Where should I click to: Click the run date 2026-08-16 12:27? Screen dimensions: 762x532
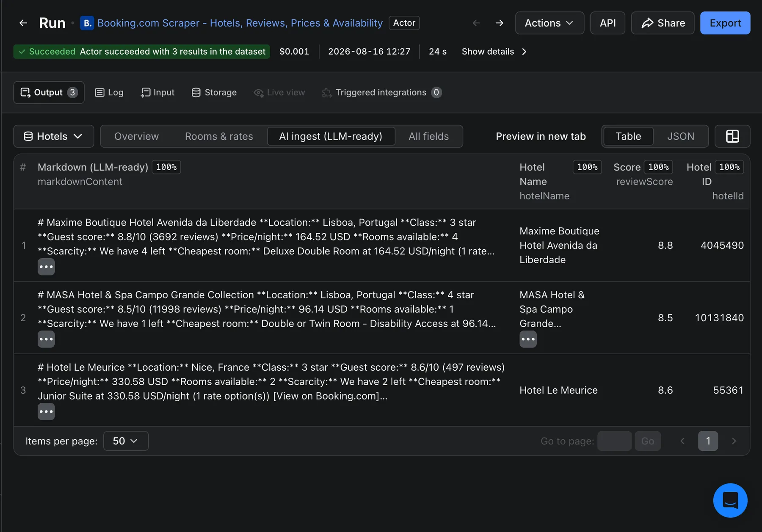click(369, 52)
